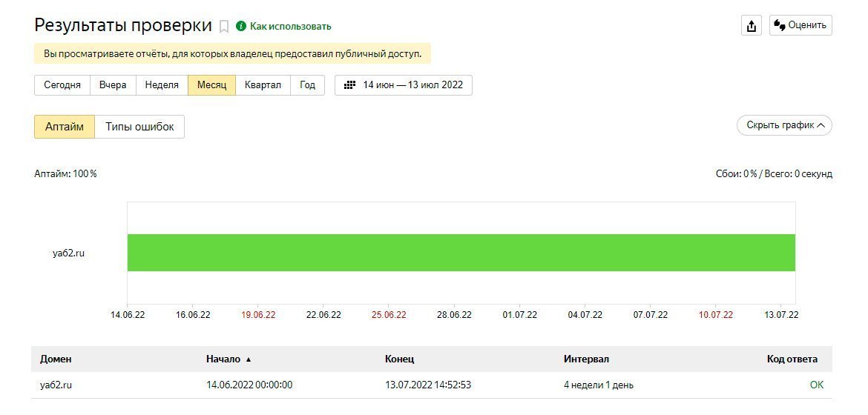Click the Интервал column header
The width and height of the screenshot is (868, 415).
pos(586,359)
